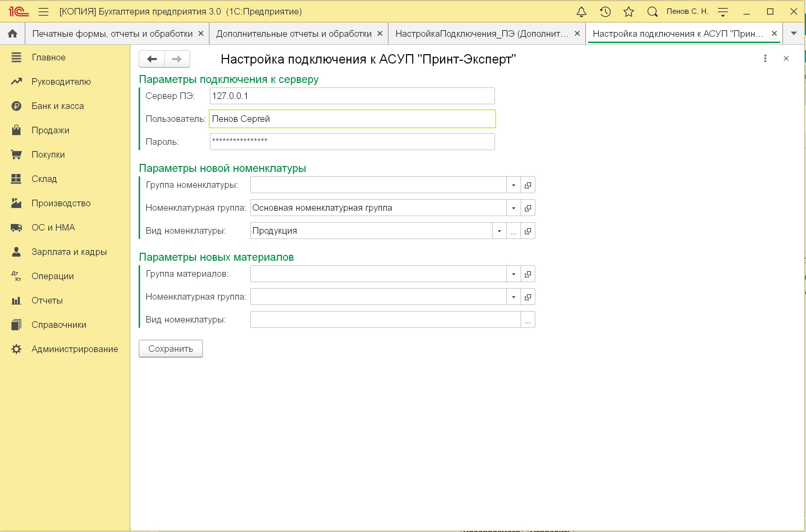806x532 pixels.
Task: Open favorites star icon
Action: tap(629, 12)
